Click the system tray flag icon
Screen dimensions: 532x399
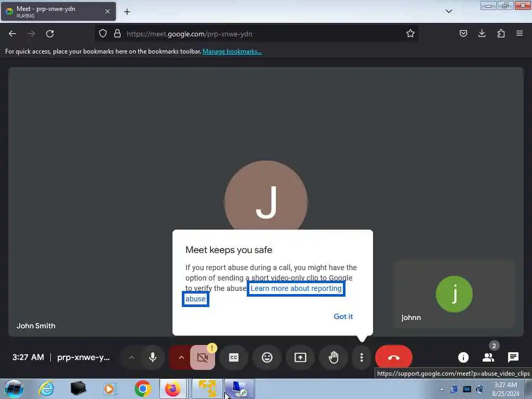click(454, 389)
